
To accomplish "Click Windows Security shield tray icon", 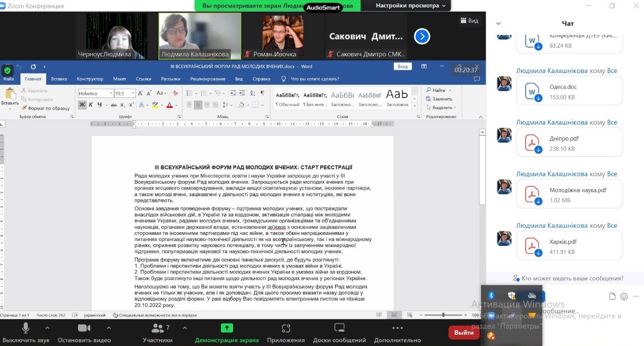I will (x=512, y=296).
